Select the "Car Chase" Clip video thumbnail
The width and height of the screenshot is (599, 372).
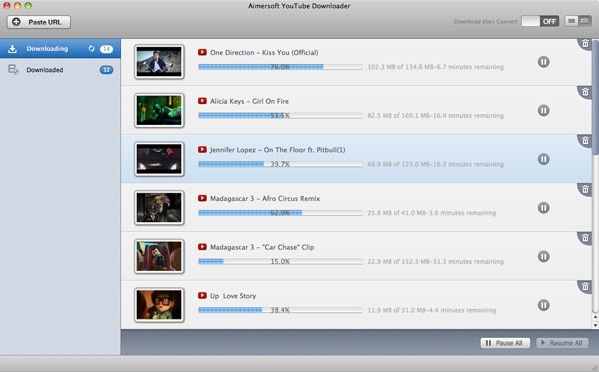click(159, 256)
